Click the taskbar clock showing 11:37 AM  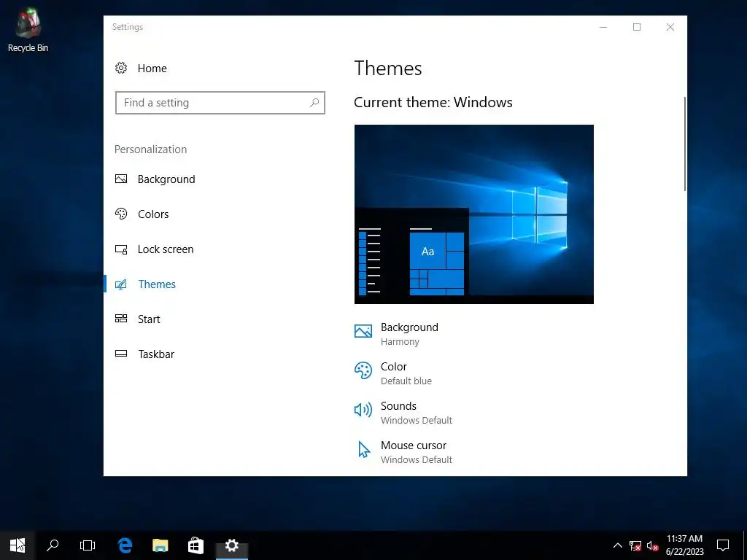[684, 545]
